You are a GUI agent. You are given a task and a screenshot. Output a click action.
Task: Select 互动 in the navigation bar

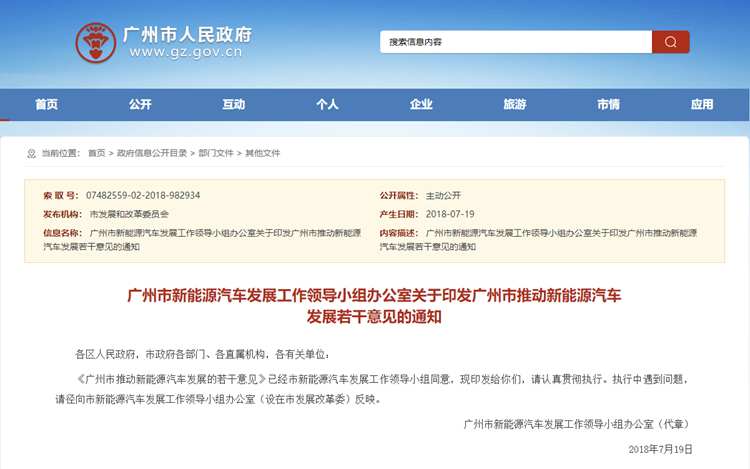tap(233, 104)
